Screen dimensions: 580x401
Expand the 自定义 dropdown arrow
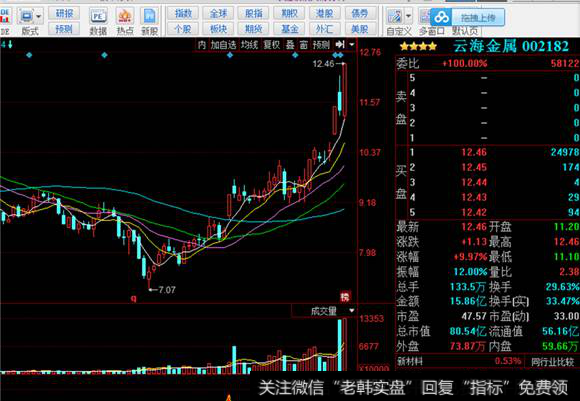[x=408, y=16]
